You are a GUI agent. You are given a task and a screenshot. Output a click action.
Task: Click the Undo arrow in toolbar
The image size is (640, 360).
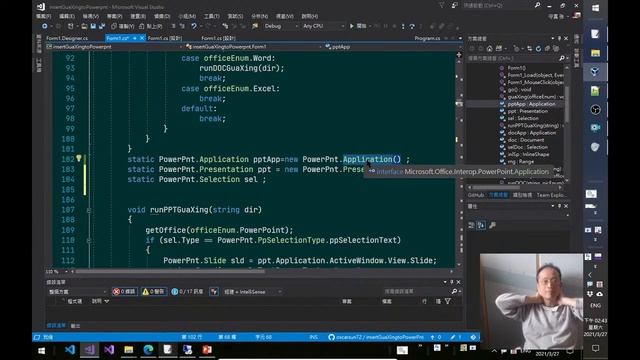point(194,26)
